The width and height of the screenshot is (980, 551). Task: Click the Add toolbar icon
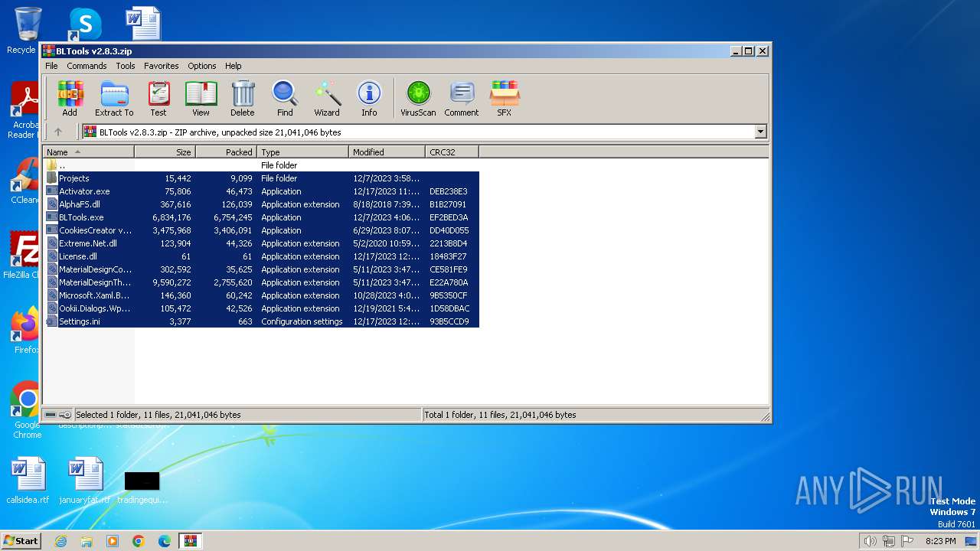click(70, 99)
